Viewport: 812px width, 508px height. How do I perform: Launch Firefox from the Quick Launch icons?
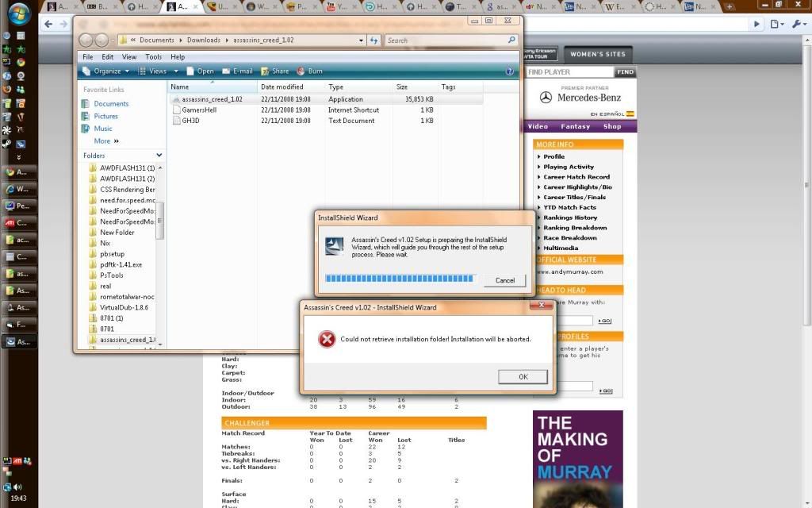[x=6, y=89]
